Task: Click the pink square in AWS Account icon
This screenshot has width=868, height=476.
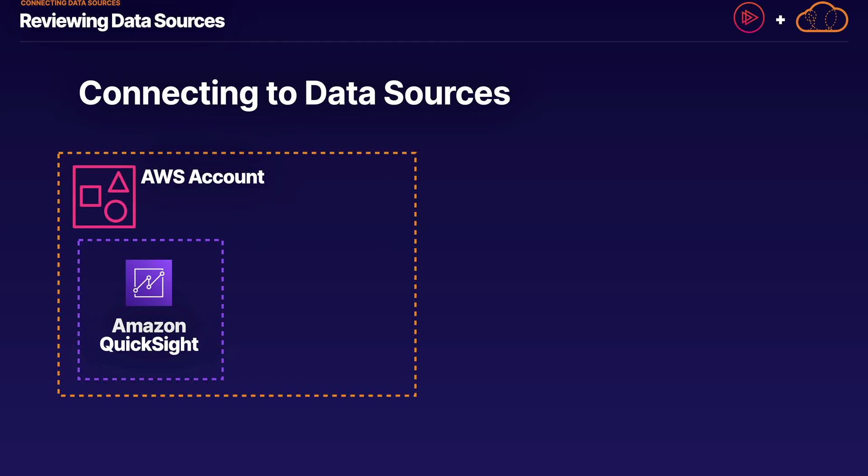Action: point(90,196)
